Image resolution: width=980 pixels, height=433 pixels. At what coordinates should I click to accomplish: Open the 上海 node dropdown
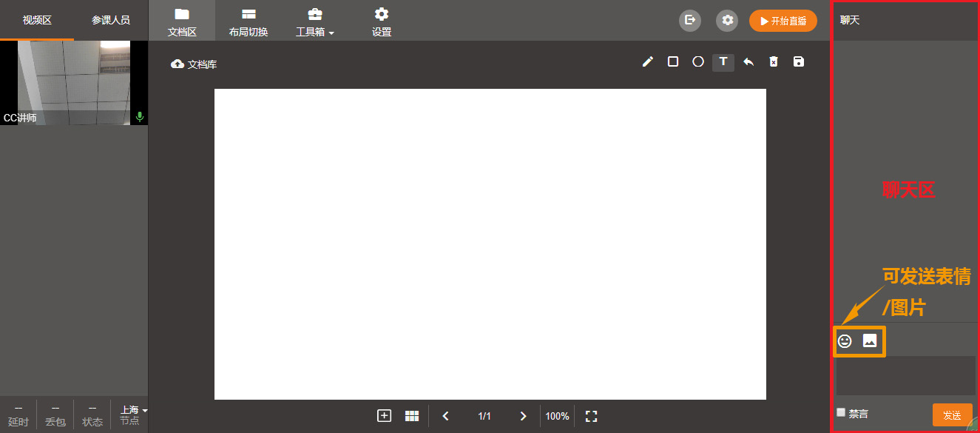click(x=133, y=410)
